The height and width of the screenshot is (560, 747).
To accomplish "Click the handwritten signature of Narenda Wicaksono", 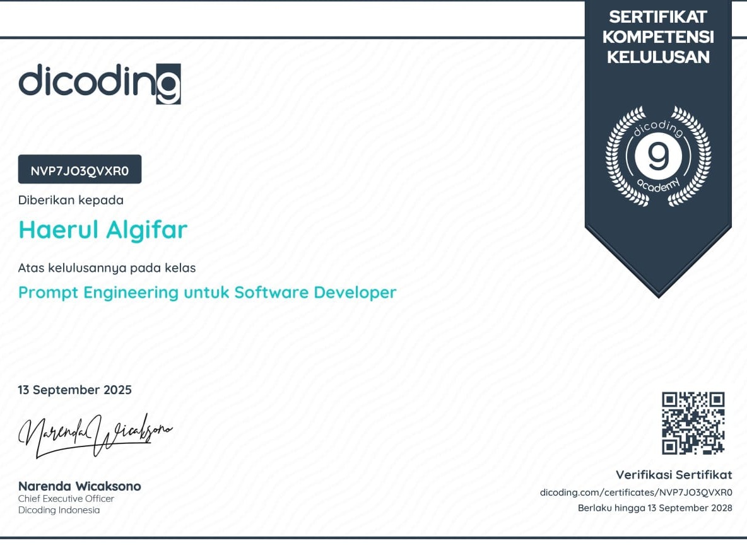I will [95, 434].
